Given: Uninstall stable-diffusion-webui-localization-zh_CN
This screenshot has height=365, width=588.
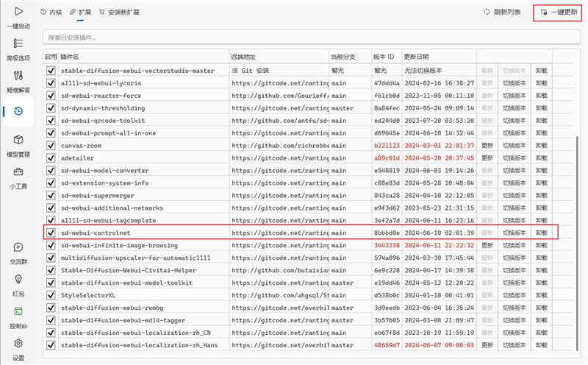Looking at the screenshot, I should [542, 333].
